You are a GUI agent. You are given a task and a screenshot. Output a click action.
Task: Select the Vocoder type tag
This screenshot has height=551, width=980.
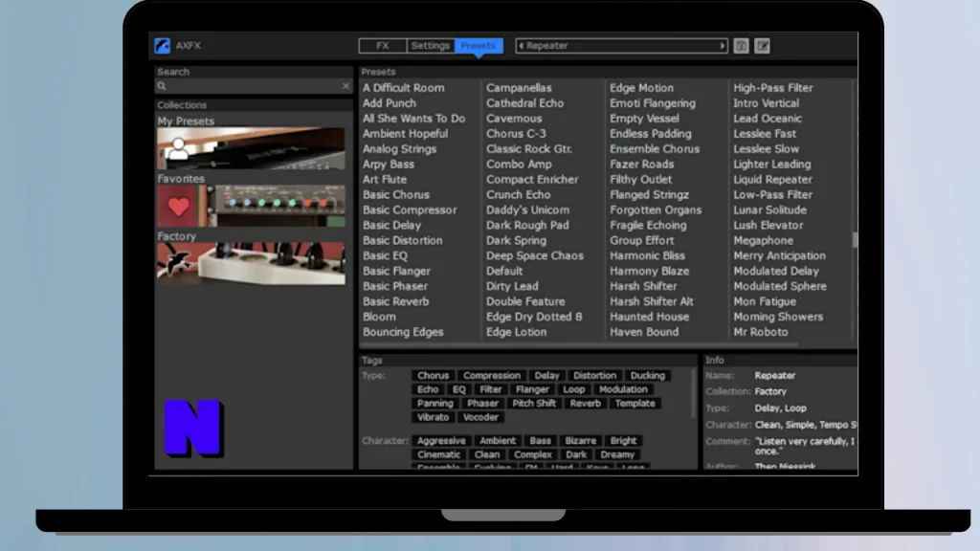point(480,417)
